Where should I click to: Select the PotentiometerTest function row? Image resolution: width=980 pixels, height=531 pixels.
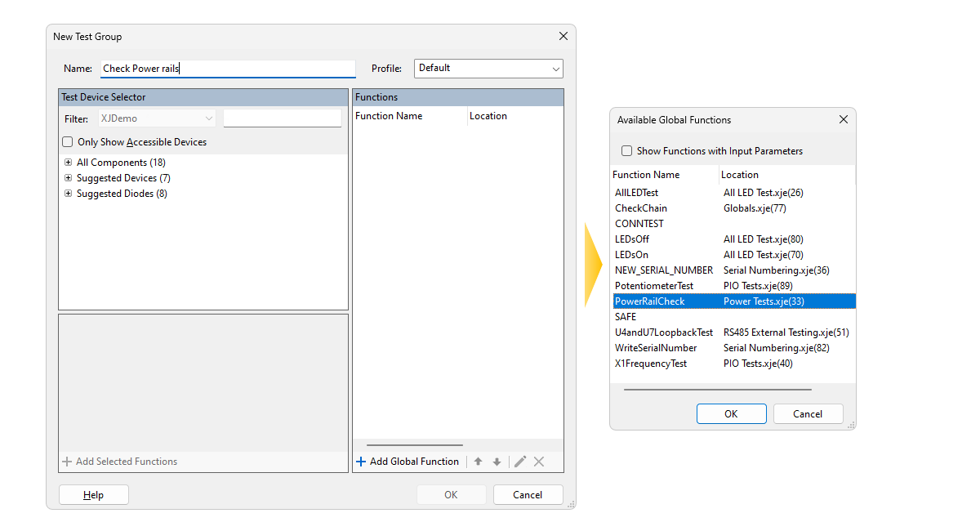pos(653,286)
